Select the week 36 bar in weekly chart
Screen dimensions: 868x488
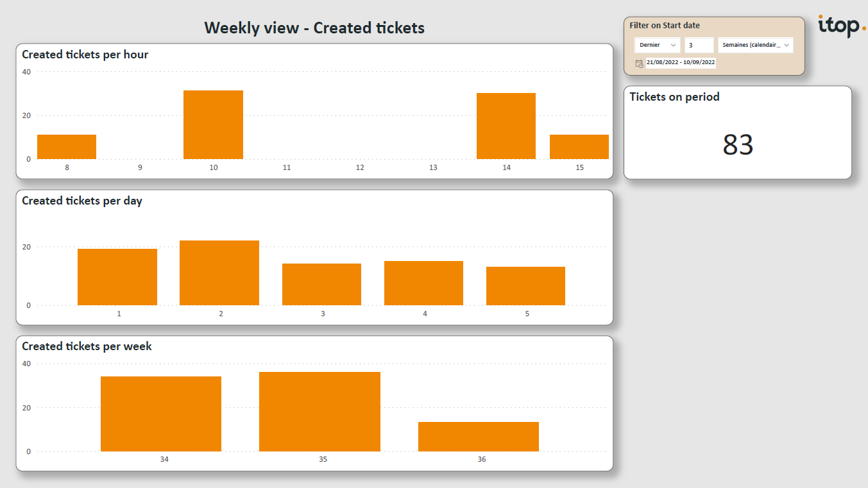click(479, 437)
